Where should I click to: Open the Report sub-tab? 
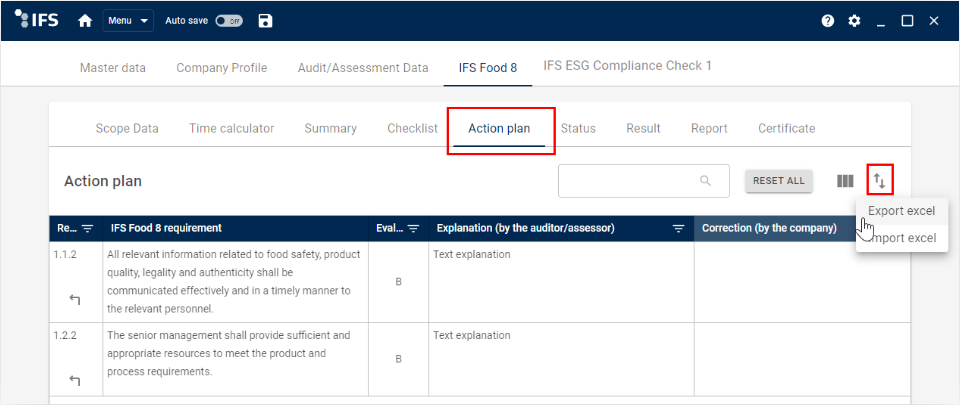709,128
